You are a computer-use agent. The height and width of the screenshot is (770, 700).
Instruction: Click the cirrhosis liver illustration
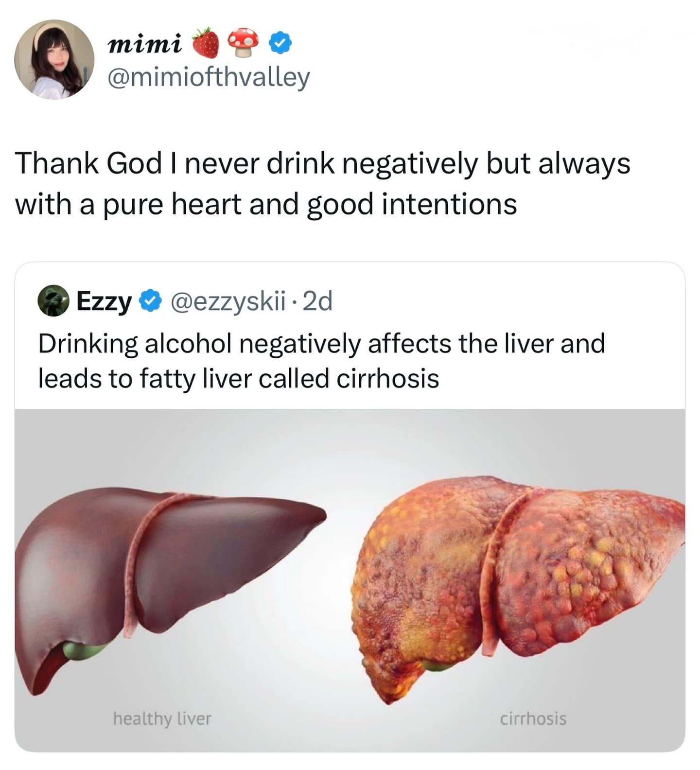pyautogui.click(x=515, y=574)
